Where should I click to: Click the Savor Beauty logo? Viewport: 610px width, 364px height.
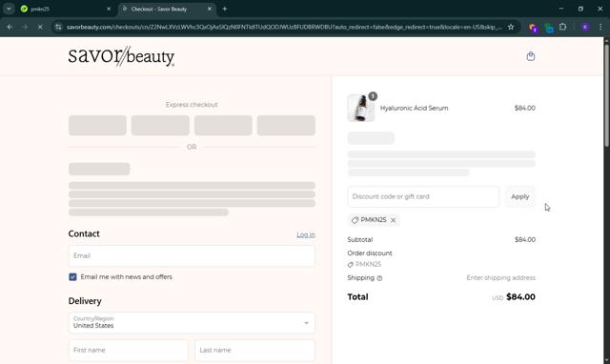121,56
